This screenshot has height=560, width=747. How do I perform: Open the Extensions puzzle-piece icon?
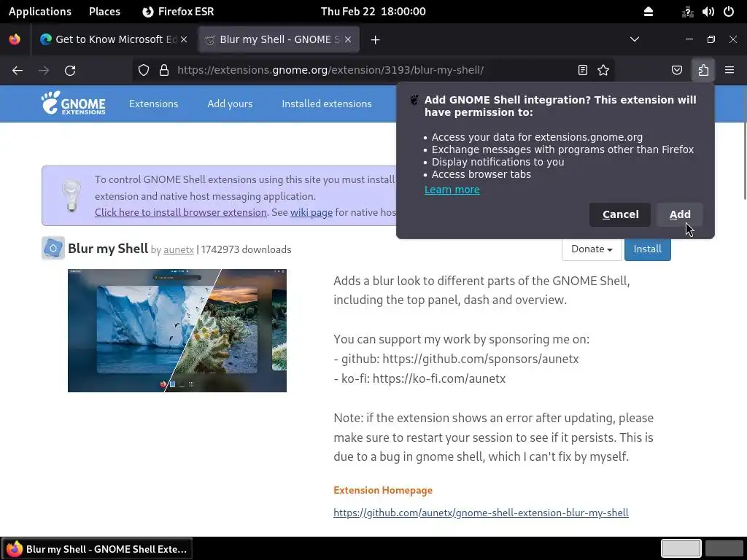coord(703,71)
